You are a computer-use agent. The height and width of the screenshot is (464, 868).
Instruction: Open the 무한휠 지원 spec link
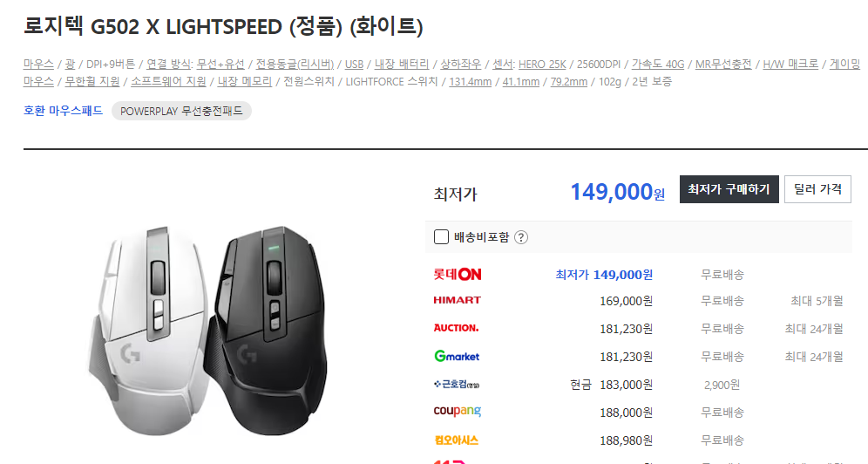92,81
